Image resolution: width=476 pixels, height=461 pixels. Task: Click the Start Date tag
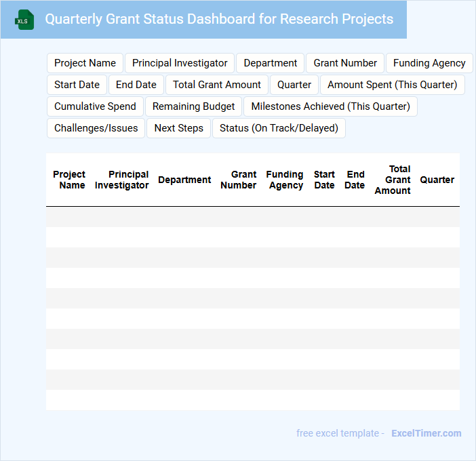[x=77, y=85]
